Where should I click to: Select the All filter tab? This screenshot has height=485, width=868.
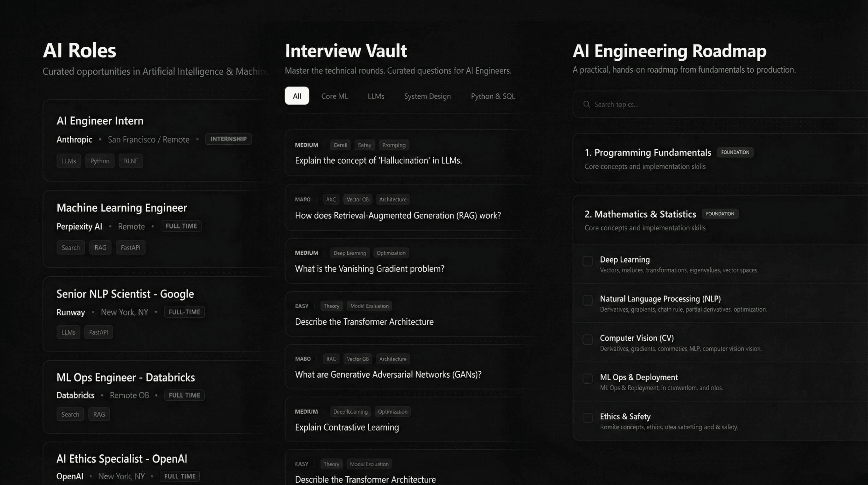(x=296, y=96)
